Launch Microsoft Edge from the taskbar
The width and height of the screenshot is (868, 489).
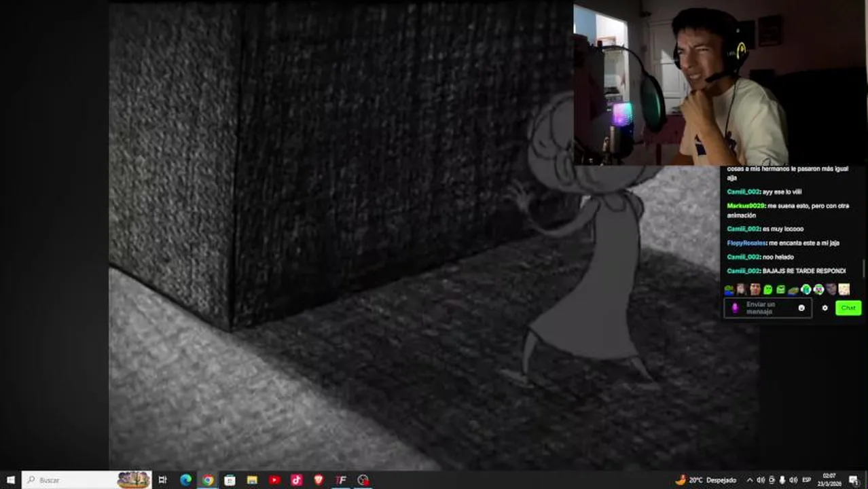tap(185, 480)
